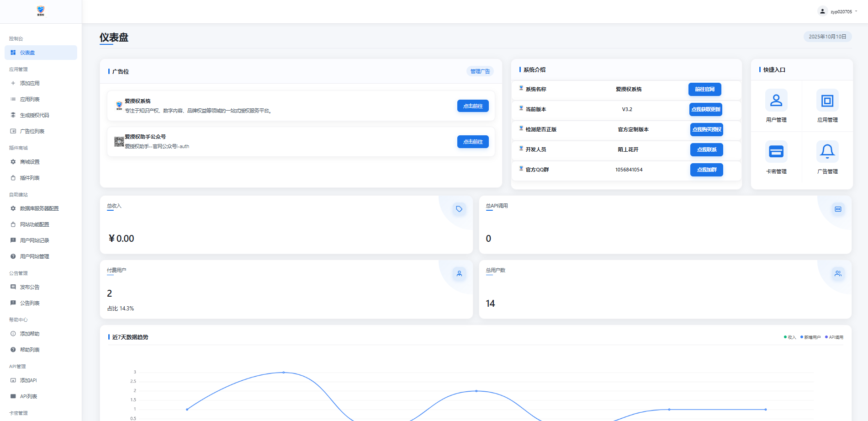Click the 点我加群 button
Screen dimensions: 868x421
click(x=706, y=170)
